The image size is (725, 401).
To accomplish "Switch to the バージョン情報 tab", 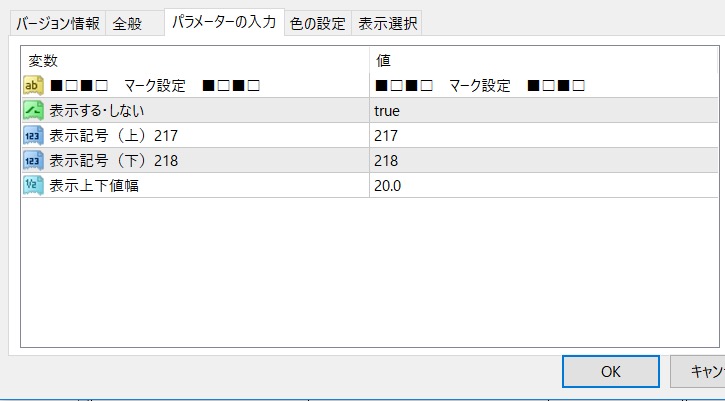I will tap(58, 24).
